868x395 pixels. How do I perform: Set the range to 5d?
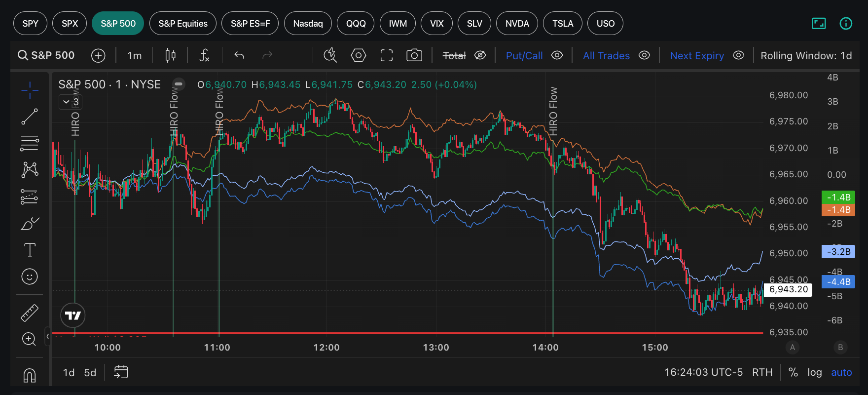tap(90, 372)
